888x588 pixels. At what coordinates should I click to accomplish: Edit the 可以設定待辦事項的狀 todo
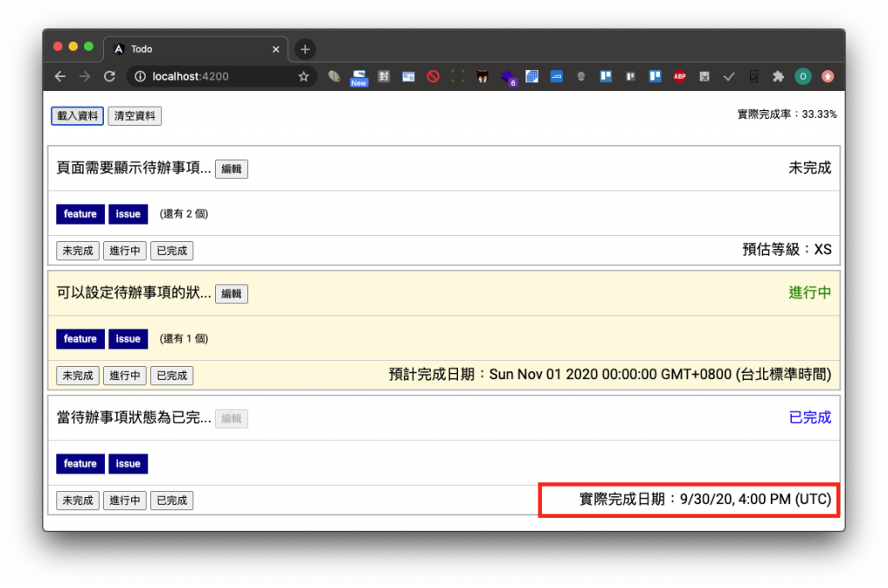[232, 294]
